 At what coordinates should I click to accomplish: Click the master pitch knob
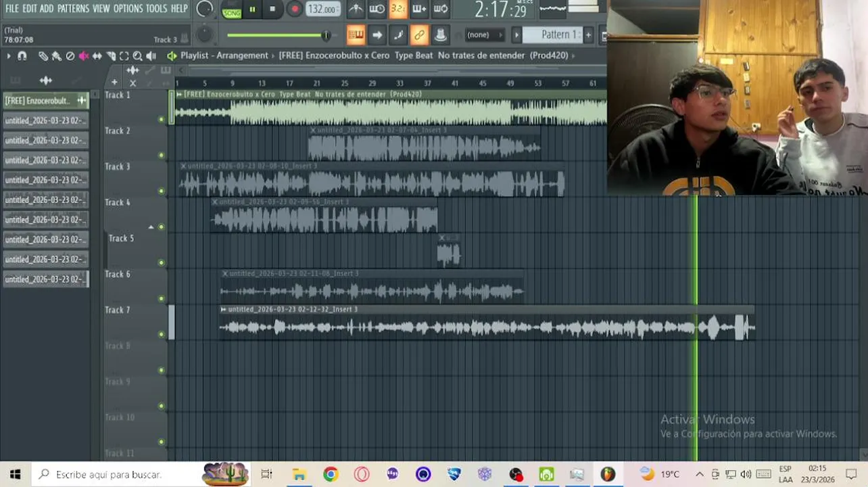(x=204, y=34)
